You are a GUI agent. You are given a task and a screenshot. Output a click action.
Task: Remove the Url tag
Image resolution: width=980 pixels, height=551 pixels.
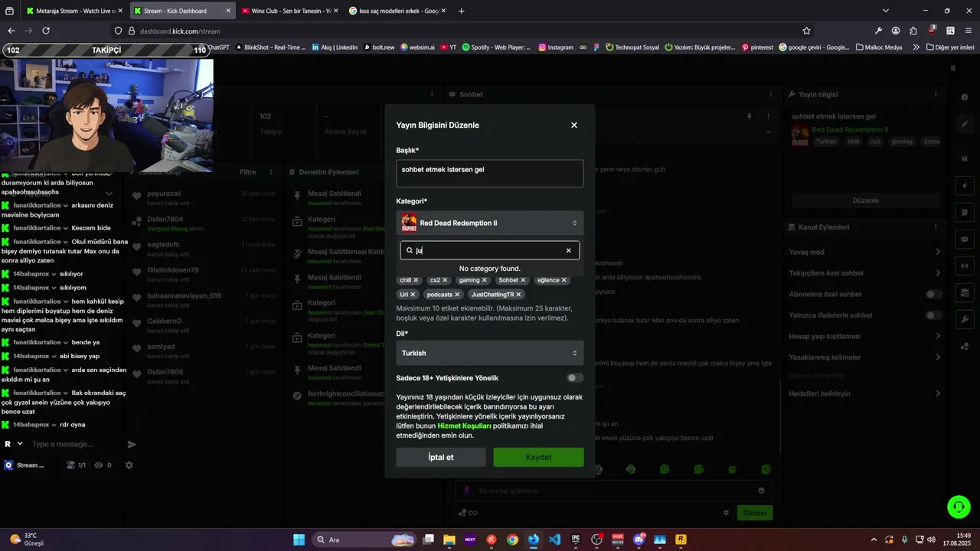coord(413,294)
